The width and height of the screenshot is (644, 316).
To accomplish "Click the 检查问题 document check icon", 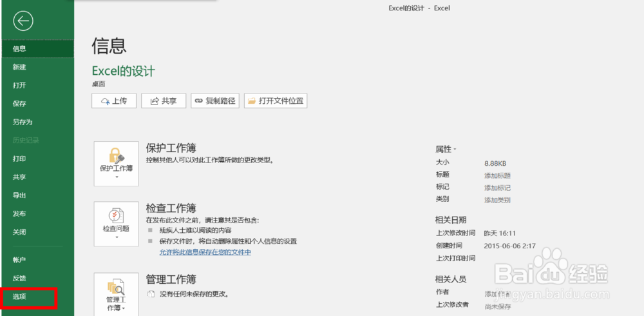I will pyautogui.click(x=116, y=216).
